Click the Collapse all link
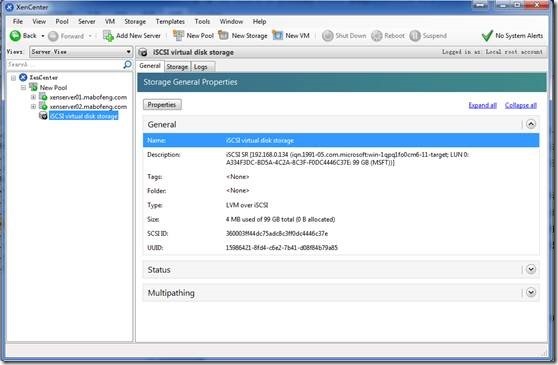The image size is (558, 365). (x=521, y=105)
